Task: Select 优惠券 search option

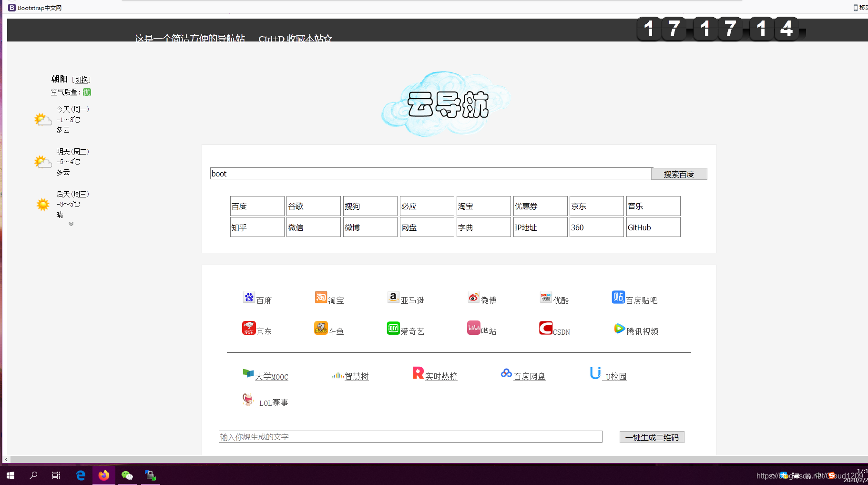Action: [x=541, y=206]
